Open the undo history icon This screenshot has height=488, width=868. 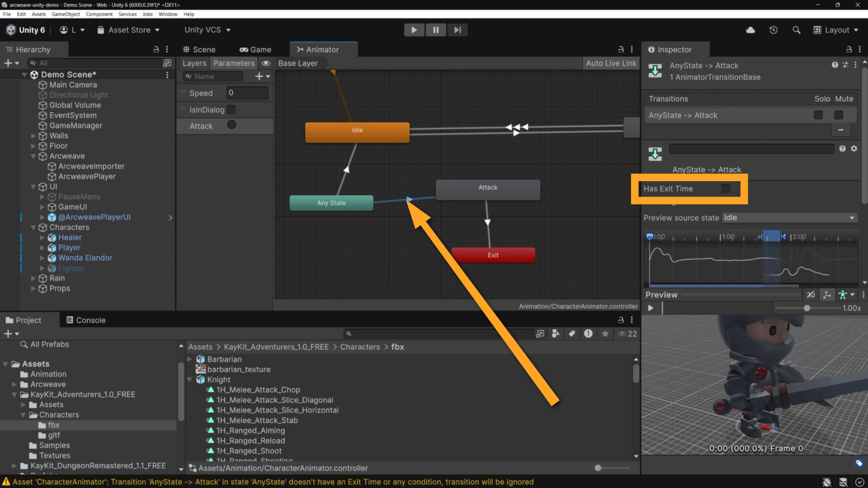click(x=774, y=30)
